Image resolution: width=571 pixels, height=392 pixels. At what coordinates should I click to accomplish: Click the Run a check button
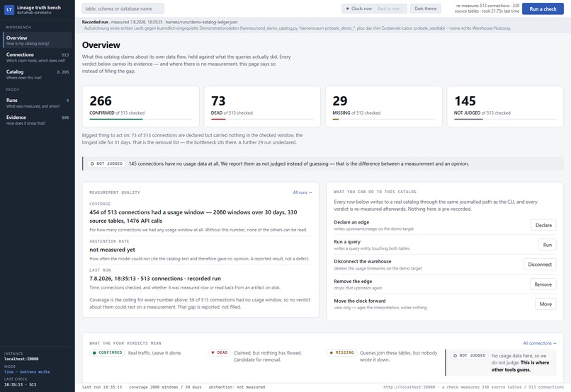pos(543,8)
